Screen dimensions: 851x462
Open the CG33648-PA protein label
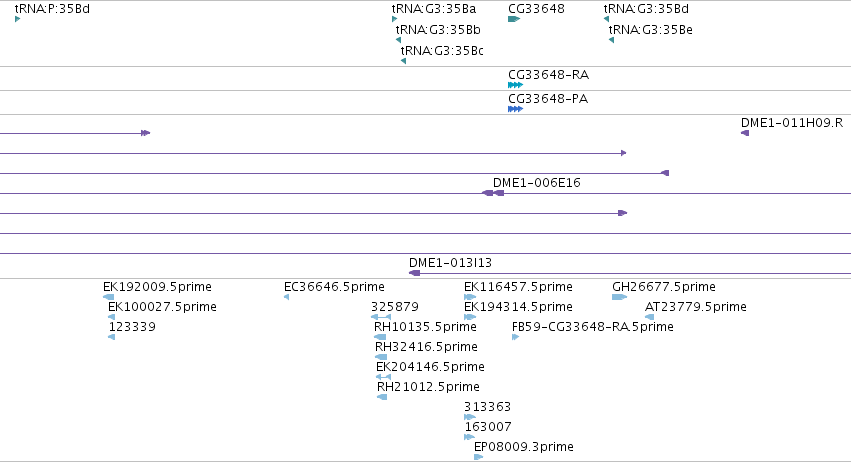548,99
